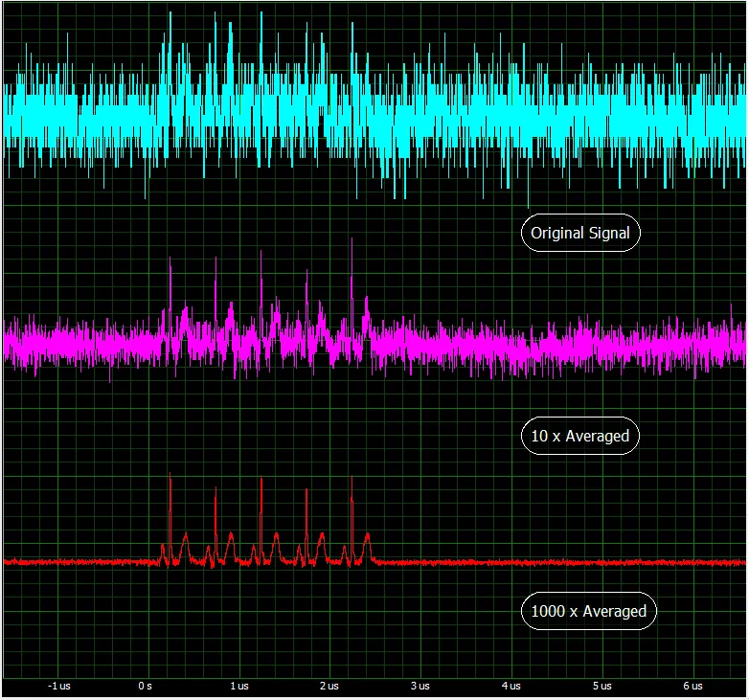Click the '3 us' time axis label
Image resolution: width=749 pixels, height=700 pixels.
coord(420,686)
